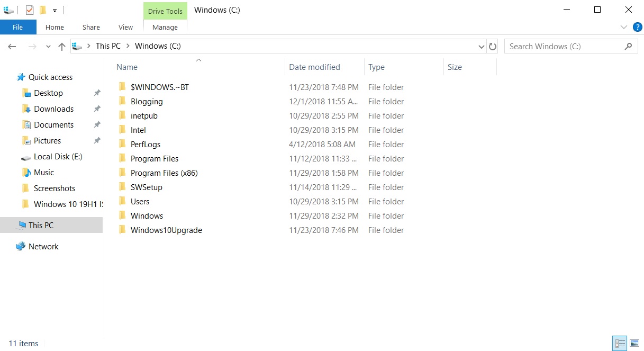This screenshot has width=644, height=351.
Task: Switch to the View ribbon tab
Action: tap(125, 27)
